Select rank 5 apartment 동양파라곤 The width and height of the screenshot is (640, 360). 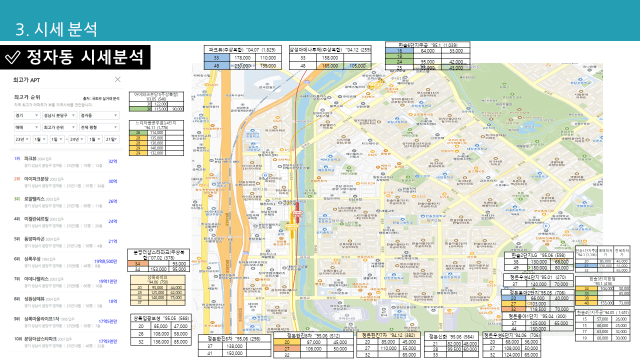coord(65,242)
